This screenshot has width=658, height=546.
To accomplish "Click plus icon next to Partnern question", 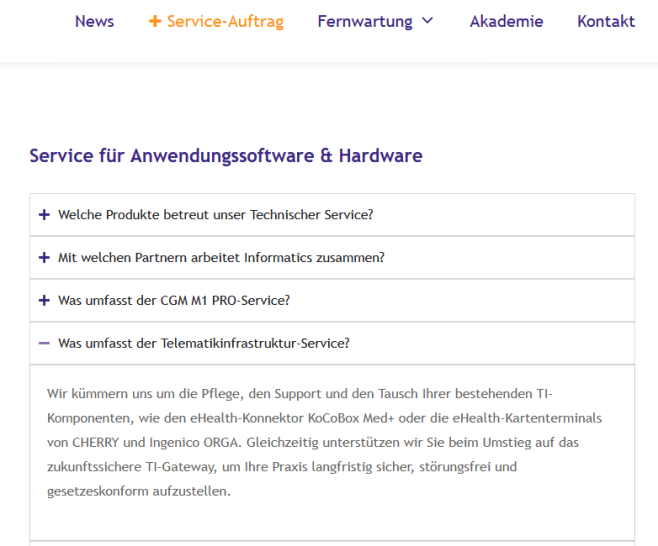I will 44,258.
